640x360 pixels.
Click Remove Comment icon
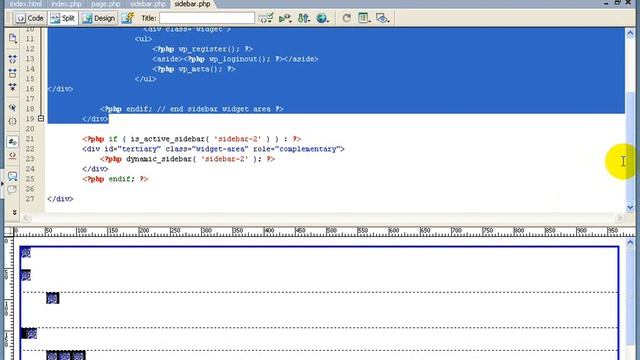pyautogui.click(x=12, y=189)
